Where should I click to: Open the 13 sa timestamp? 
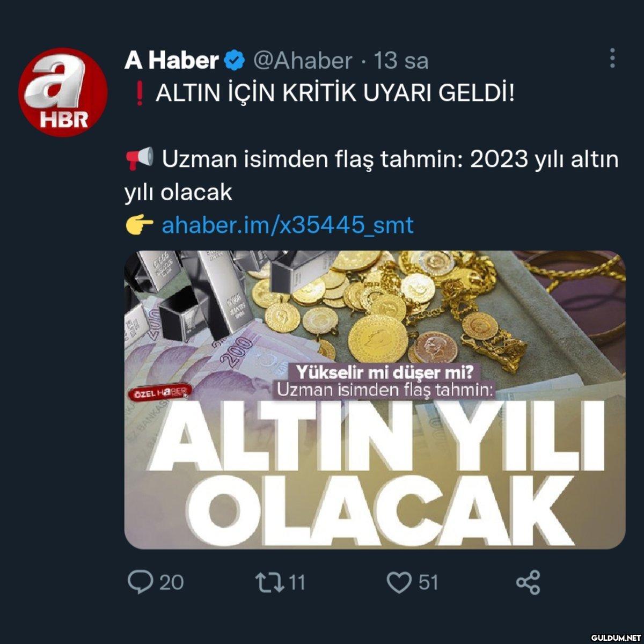pyautogui.click(x=401, y=61)
